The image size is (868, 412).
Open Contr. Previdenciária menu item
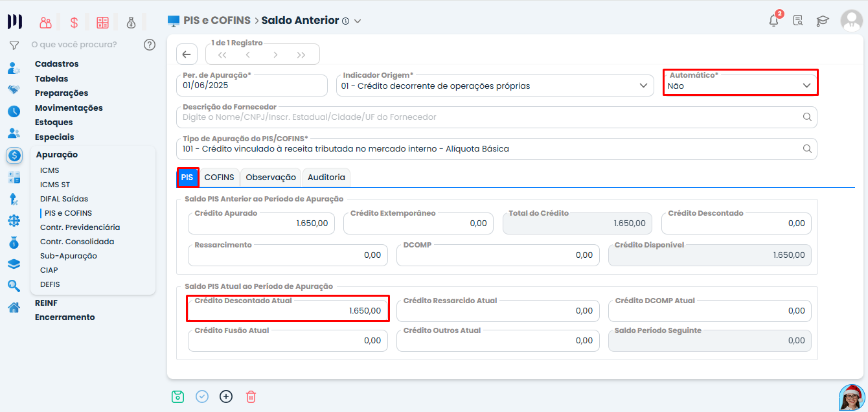click(x=80, y=227)
